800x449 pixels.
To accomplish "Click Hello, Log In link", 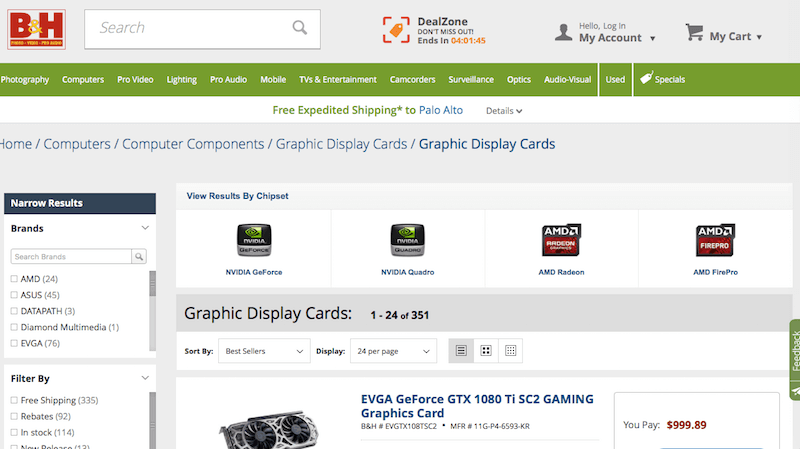I will 602,26.
